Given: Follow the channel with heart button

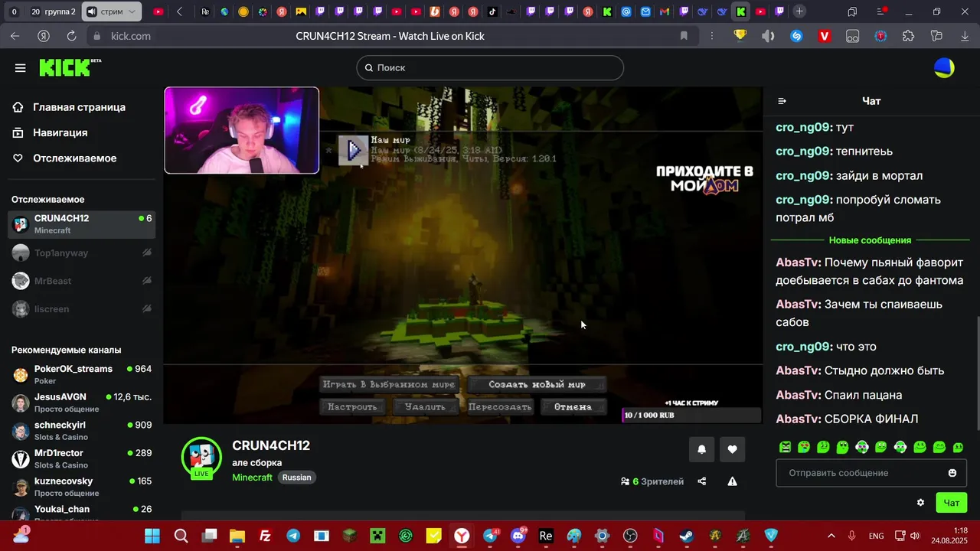Looking at the screenshot, I should (x=732, y=449).
